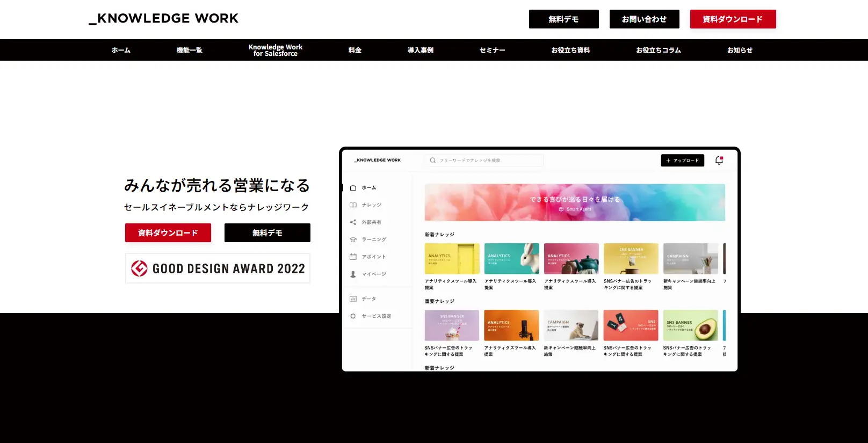Click the Good Design Award G mark icon
Image resolution: width=868 pixels, height=443 pixels.
pyautogui.click(x=139, y=268)
